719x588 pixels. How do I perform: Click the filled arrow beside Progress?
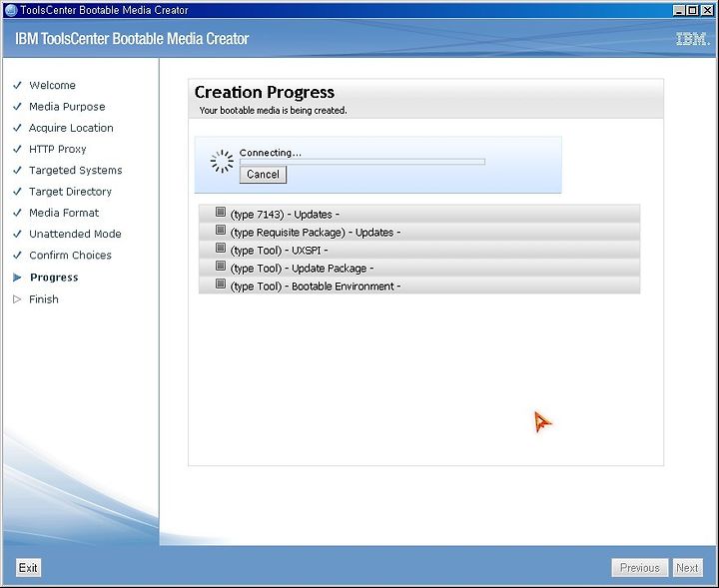click(17, 278)
